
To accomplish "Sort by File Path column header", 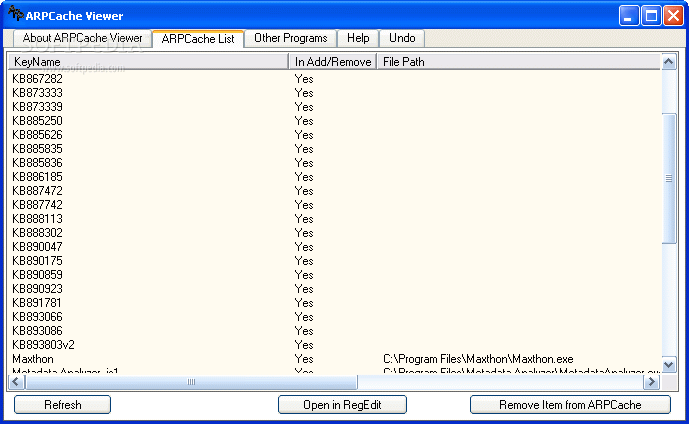I will [x=519, y=62].
